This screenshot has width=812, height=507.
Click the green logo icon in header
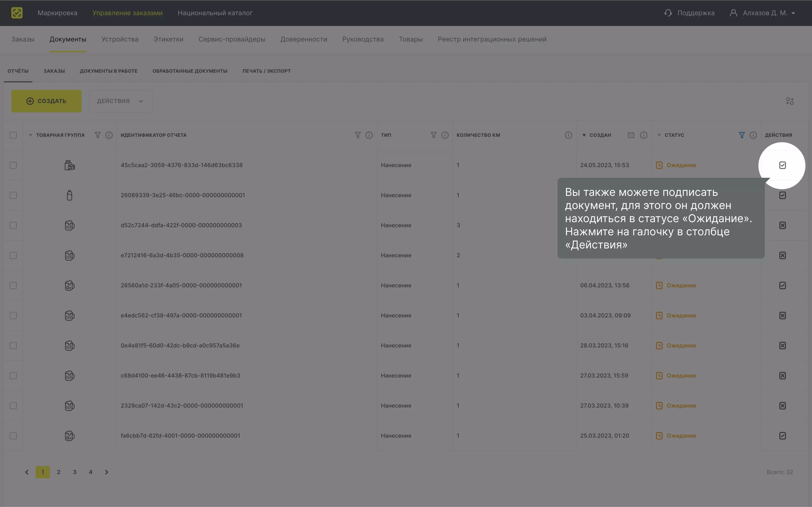tap(17, 13)
